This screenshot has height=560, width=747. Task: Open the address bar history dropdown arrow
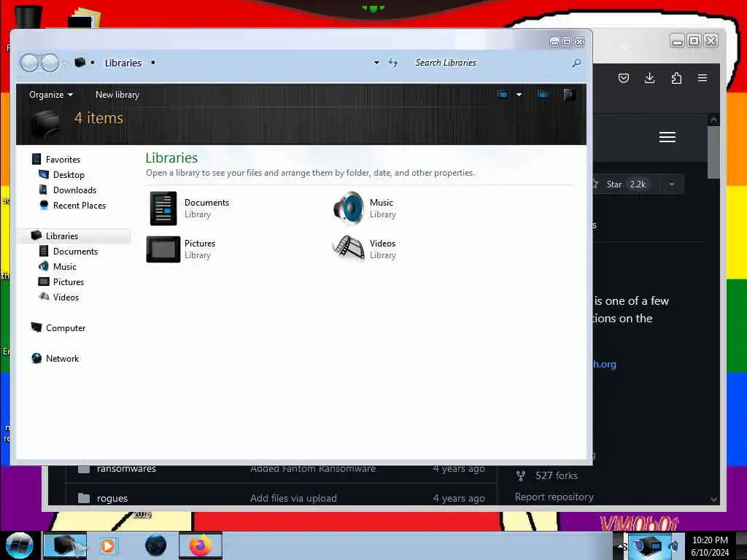[x=377, y=63]
